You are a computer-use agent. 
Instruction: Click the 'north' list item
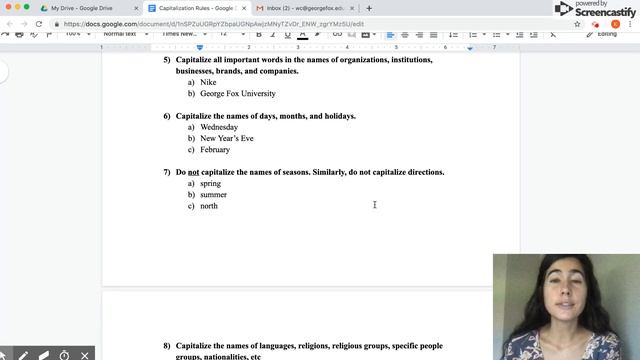(209, 206)
